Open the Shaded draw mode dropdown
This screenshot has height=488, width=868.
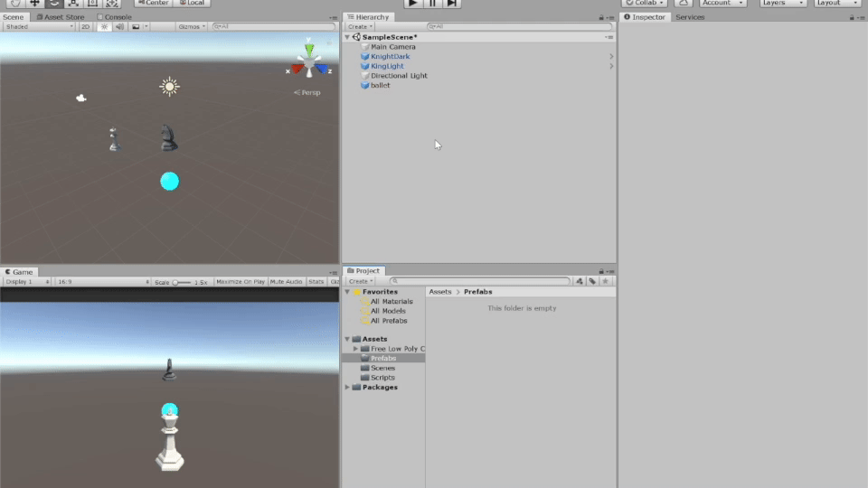coord(39,27)
